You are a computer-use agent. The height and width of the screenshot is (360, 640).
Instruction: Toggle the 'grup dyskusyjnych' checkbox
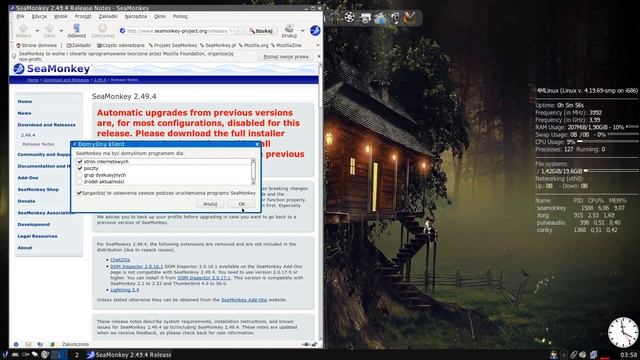(x=80, y=175)
